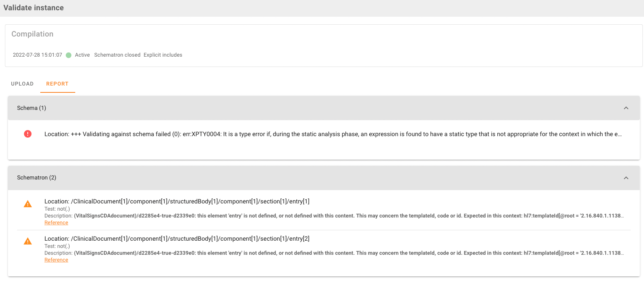Click the green Active status dot
644x281 pixels.
(x=69, y=55)
